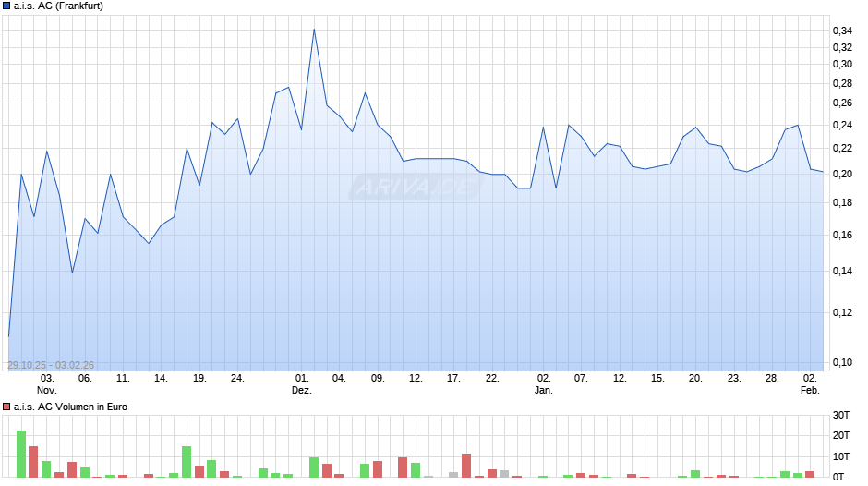The image size is (868, 486).
Task: Click the 10T volume axis label
Action: pyautogui.click(x=841, y=456)
